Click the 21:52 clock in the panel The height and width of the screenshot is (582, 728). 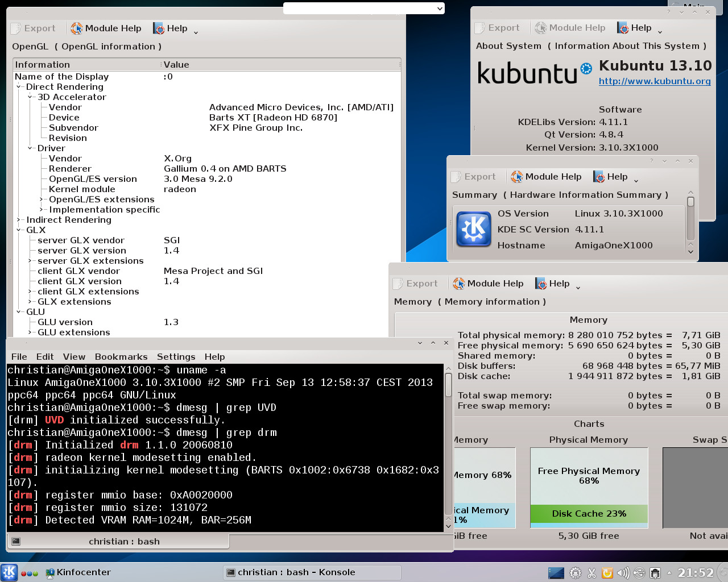pos(695,573)
